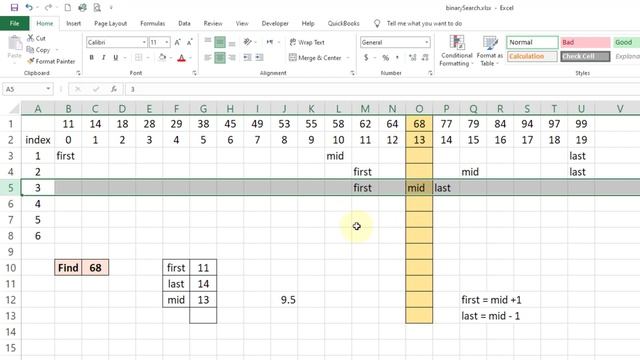Copy the selected cells

pyautogui.click(x=38, y=50)
